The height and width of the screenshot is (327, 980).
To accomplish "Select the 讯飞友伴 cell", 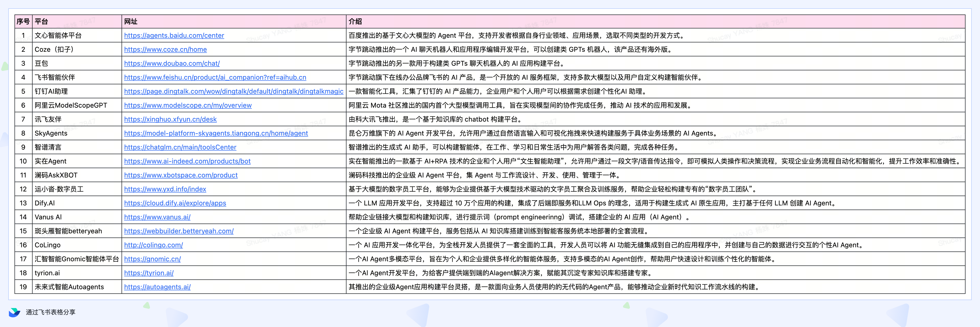I will click(77, 119).
